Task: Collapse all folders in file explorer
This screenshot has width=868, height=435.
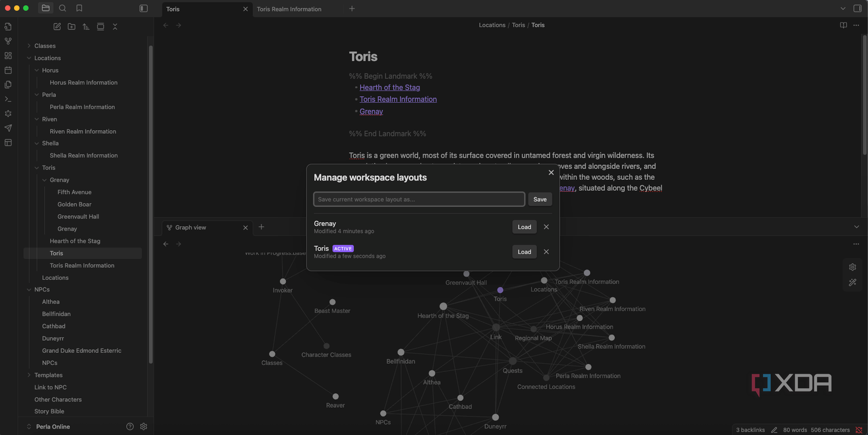Action: click(x=115, y=27)
